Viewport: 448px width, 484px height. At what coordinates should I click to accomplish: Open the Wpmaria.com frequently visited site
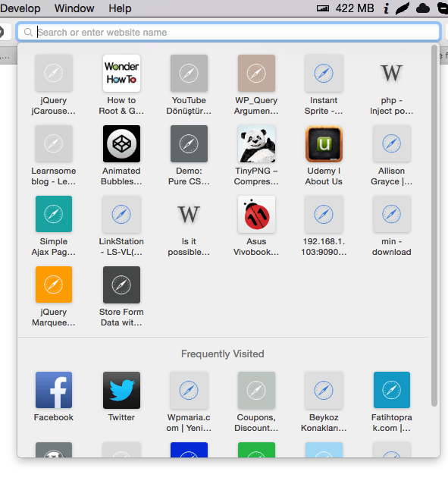coord(189,390)
